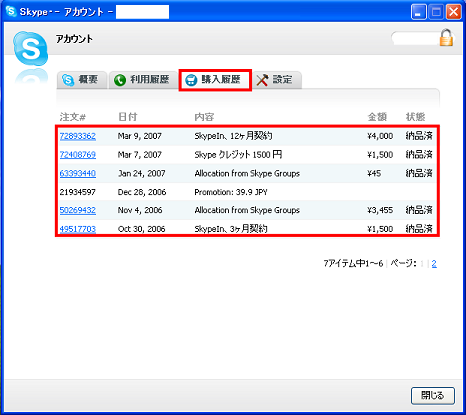466x415 pixels.
Task: Go to page 2 of purchase history
Action: click(434, 264)
